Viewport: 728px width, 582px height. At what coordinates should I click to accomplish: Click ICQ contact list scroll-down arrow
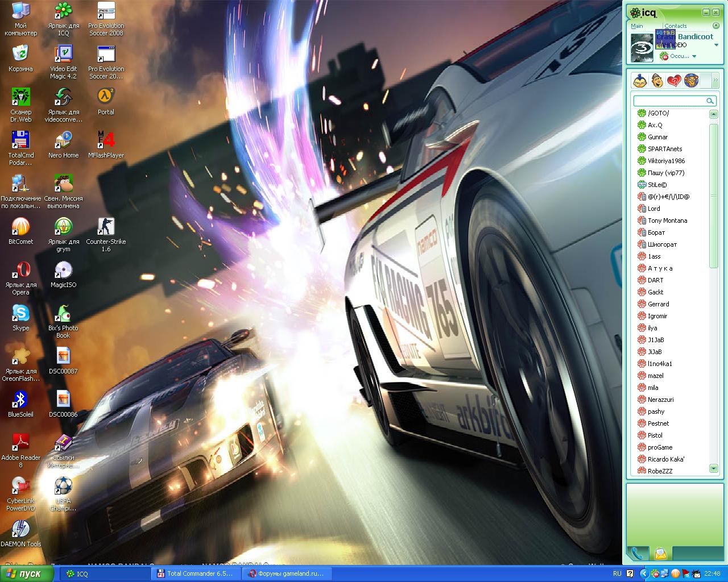coord(714,468)
